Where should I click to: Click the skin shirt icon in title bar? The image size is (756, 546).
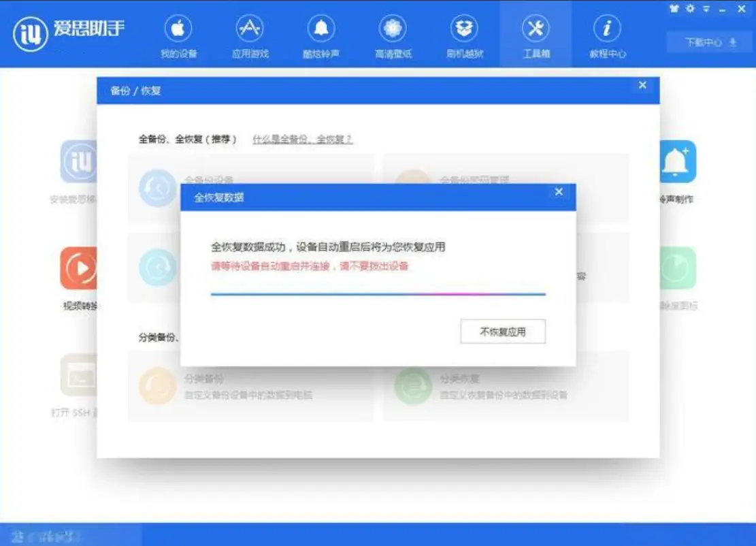pos(674,9)
